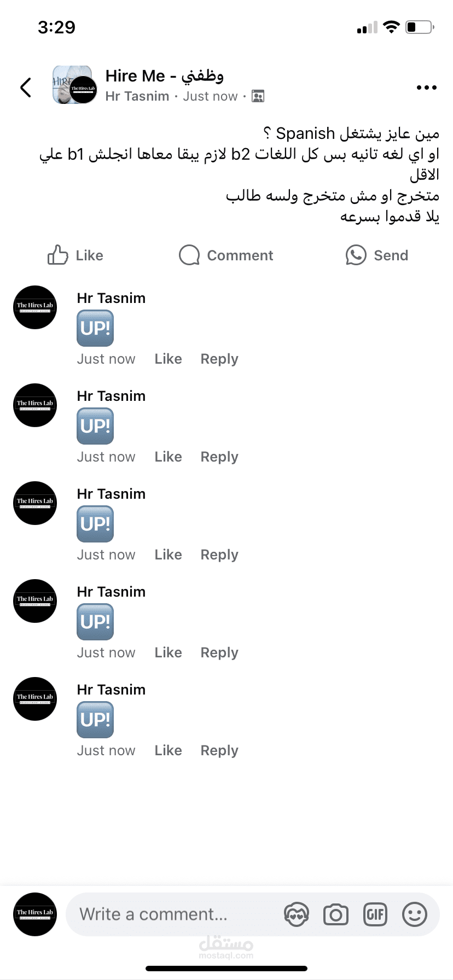453x980 pixels.
Task: Like the last Hr Tasnim comment
Action: point(168,750)
